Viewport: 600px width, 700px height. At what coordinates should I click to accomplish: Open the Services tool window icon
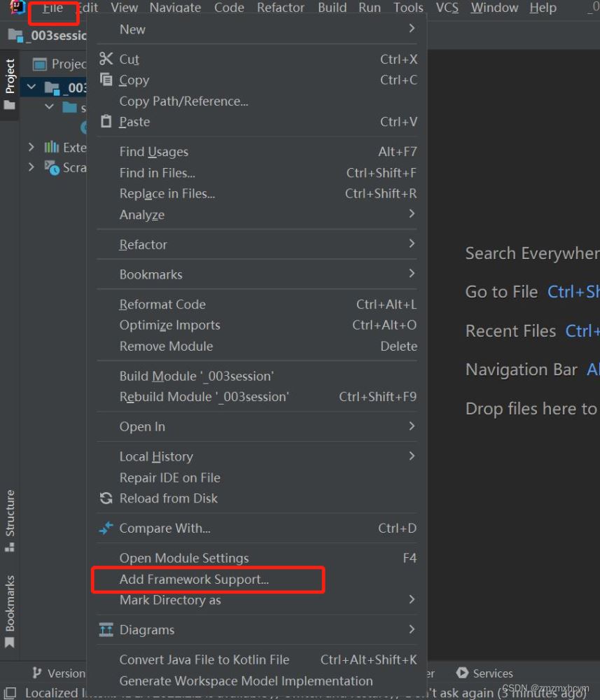click(462, 673)
